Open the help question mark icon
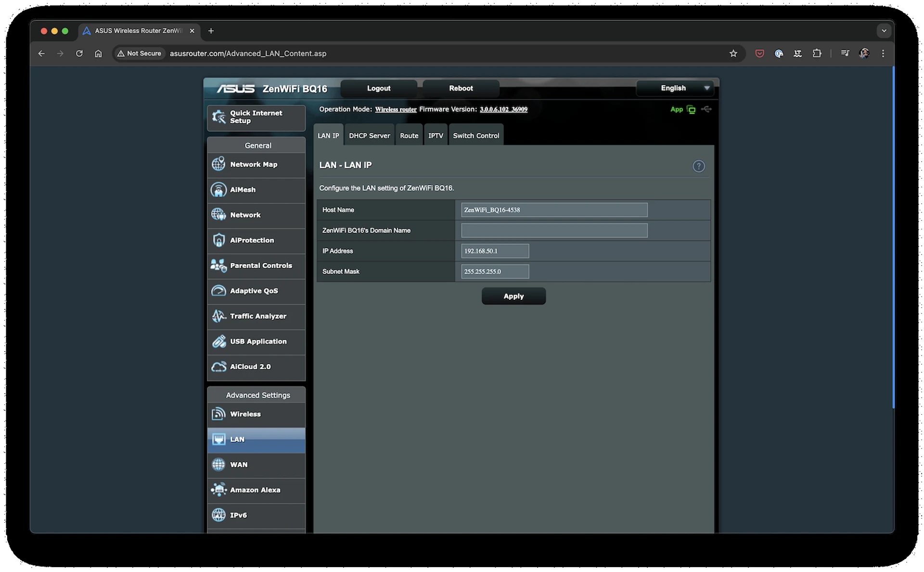The height and width of the screenshot is (572, 924). coord(698,166)
